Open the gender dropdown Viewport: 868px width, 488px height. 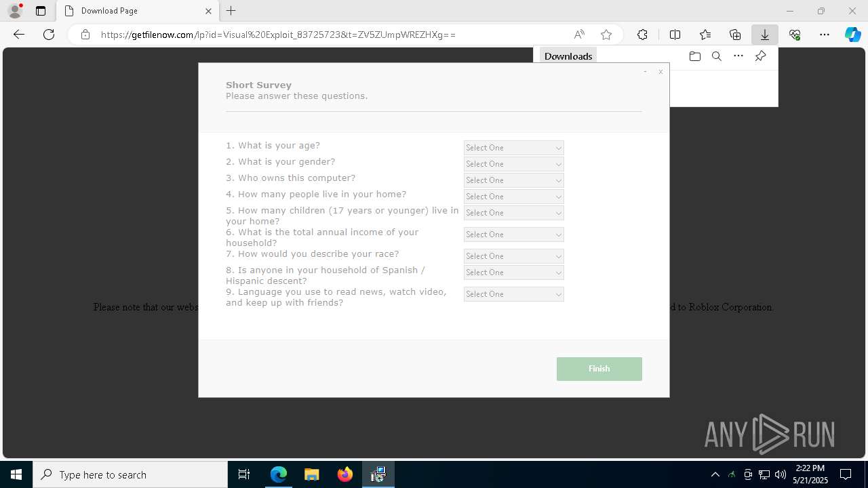pyautogui.click(x=513, y=164)
